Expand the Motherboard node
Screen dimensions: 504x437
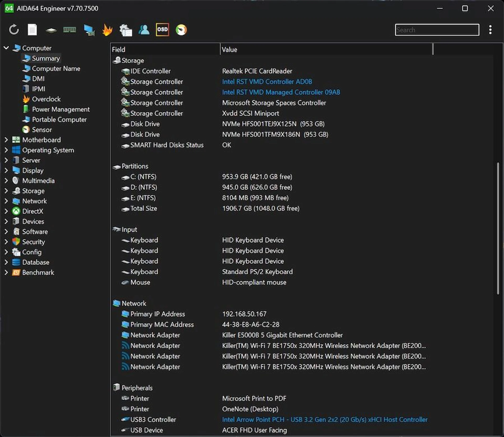[6, 140]
